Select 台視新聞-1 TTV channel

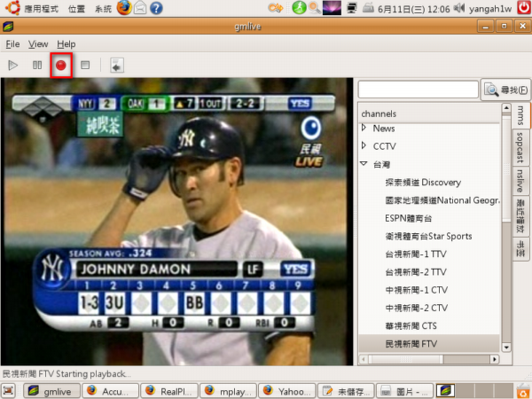tap(416, 254)
